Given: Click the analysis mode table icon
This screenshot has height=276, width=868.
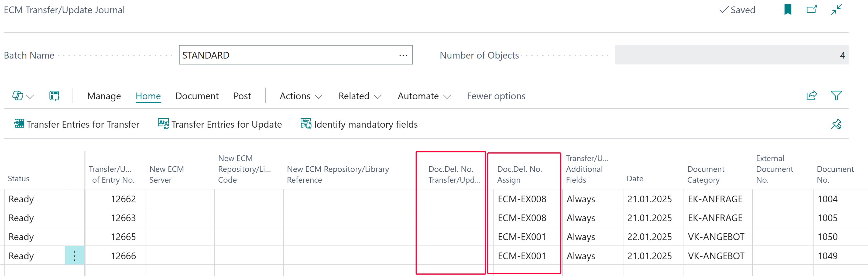Looking at the screenshot, I should pos(54,96).
